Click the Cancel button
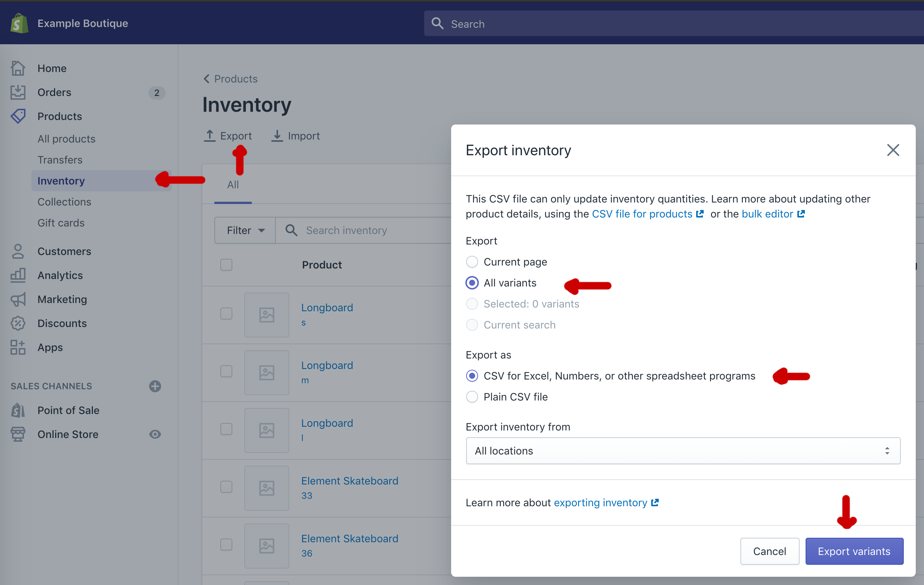Viewport: 924px width, 585px height. tap(769, 551)
